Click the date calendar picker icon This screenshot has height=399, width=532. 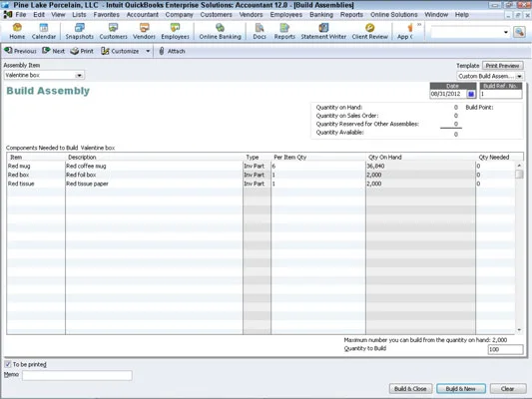(471, 94)
